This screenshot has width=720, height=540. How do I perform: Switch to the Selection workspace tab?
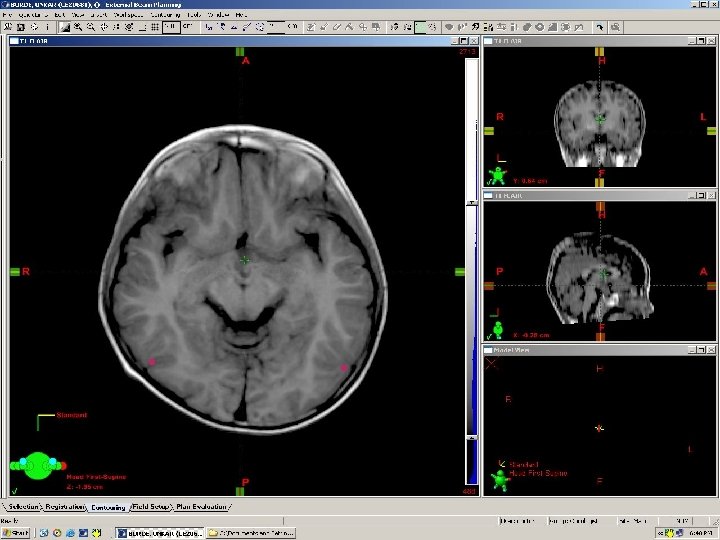click(23, 506)
